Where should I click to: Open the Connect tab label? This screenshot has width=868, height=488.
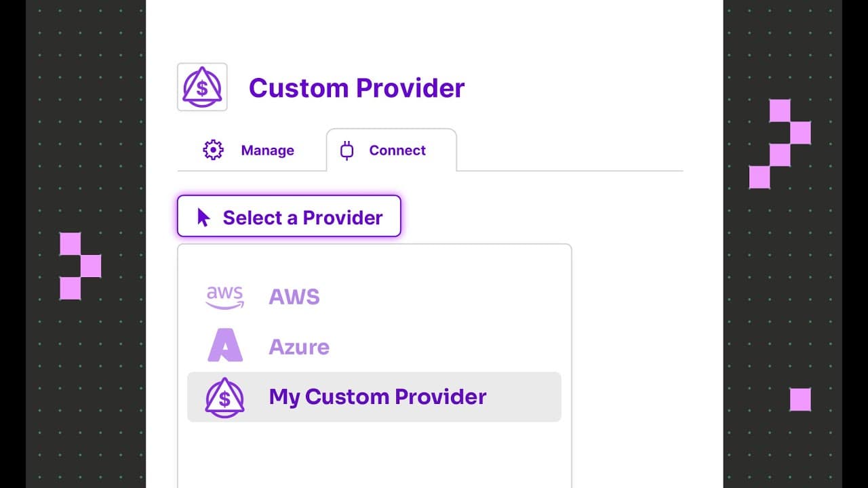point(397,150)
